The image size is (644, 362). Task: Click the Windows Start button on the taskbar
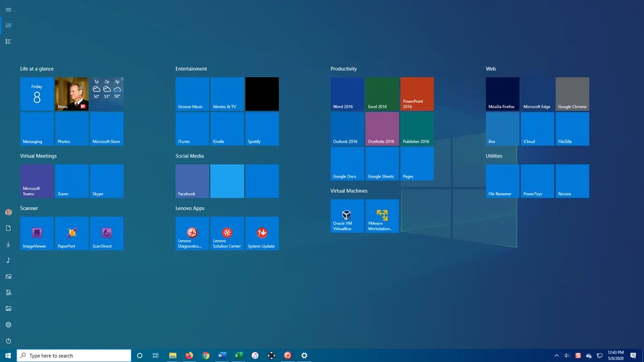coord(8,356)
